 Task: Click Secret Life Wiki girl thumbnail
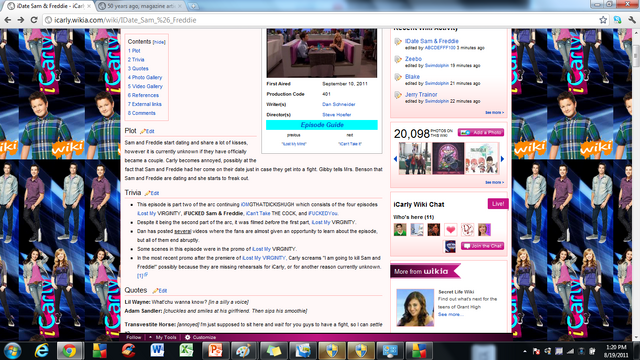click(415, 308)
